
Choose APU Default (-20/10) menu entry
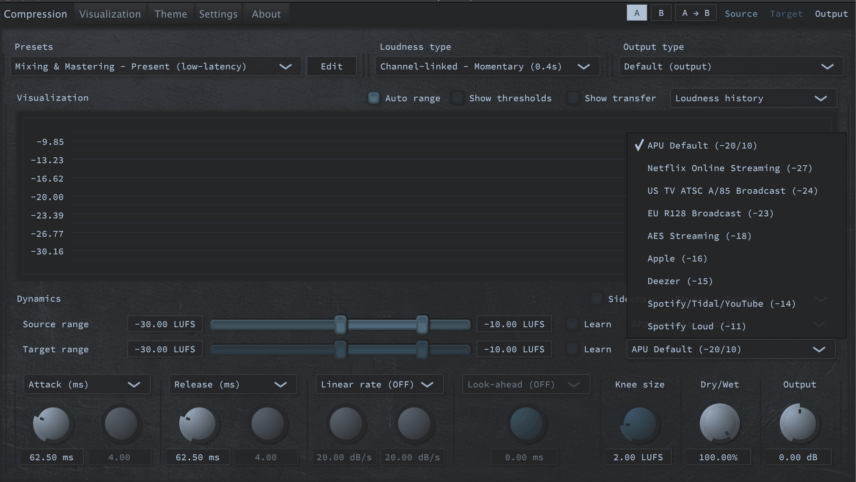tap(736, 146)
